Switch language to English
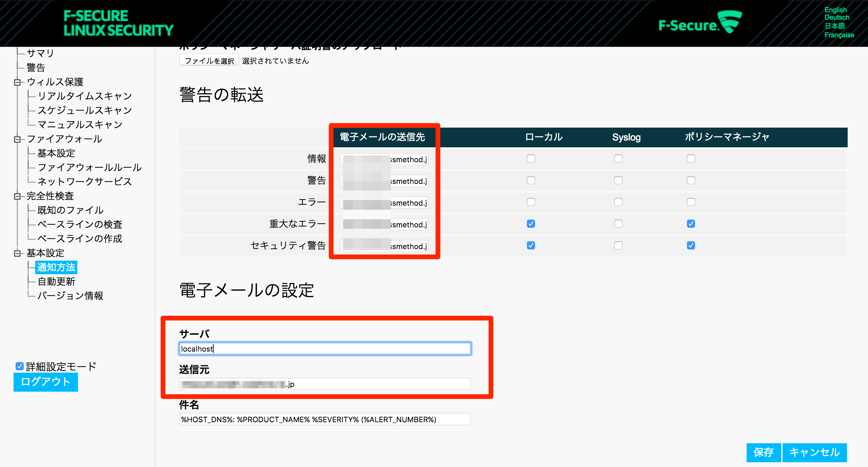 click(x=835, y=10)
